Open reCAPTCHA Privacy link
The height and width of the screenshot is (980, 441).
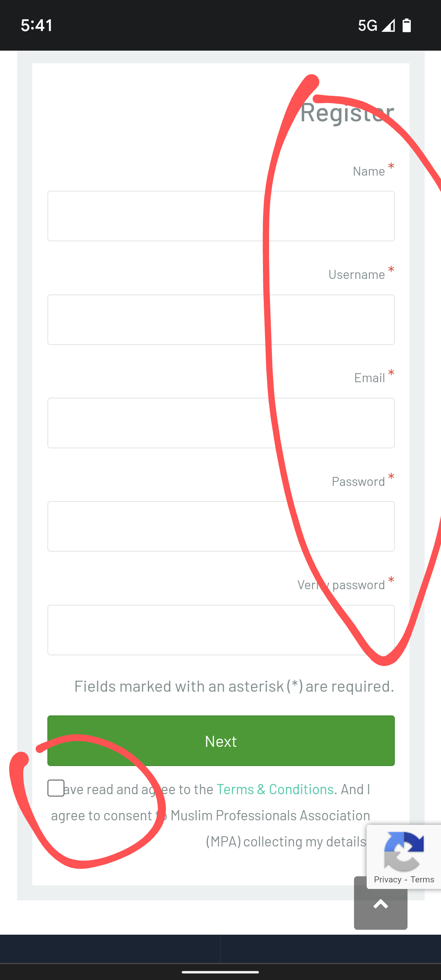point(388,880)
